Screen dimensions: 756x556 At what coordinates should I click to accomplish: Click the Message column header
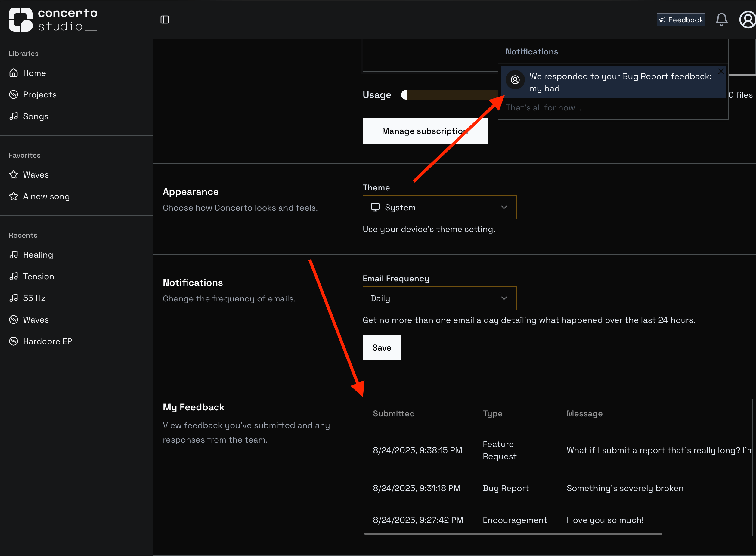click(x=584, y=413)
